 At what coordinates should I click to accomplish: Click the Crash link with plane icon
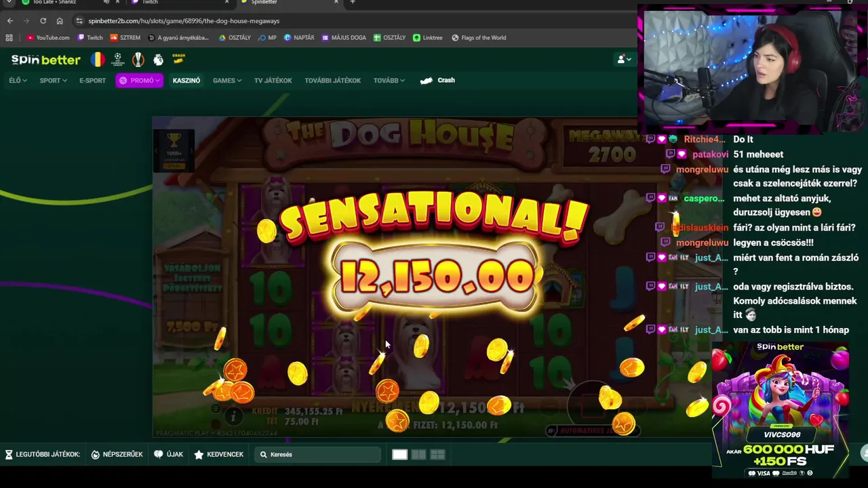[x=437, y=80]
